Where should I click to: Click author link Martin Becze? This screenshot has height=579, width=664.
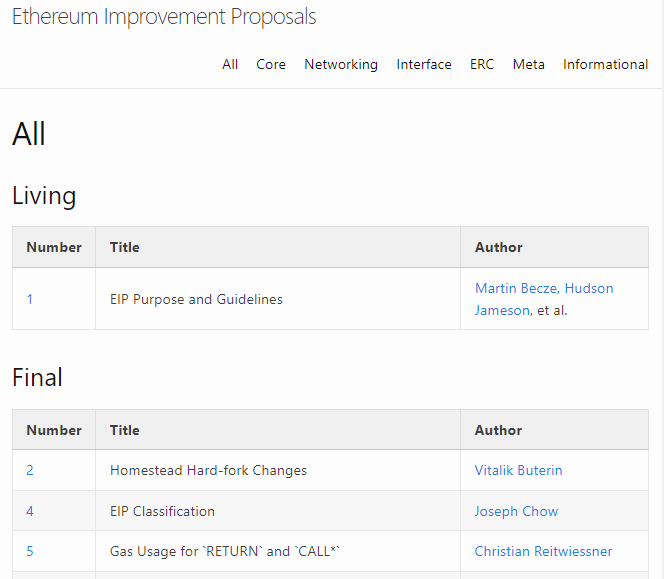(x=516, y=288)
